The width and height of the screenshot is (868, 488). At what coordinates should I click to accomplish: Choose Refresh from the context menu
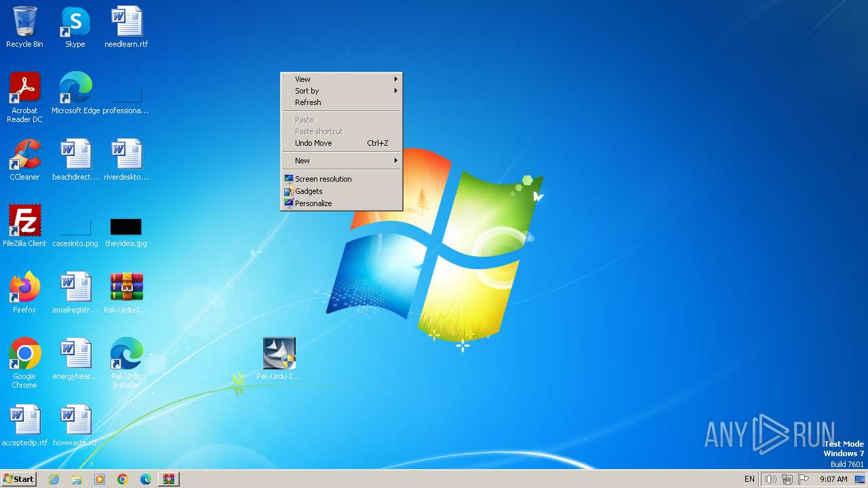[x=342, y=102]
